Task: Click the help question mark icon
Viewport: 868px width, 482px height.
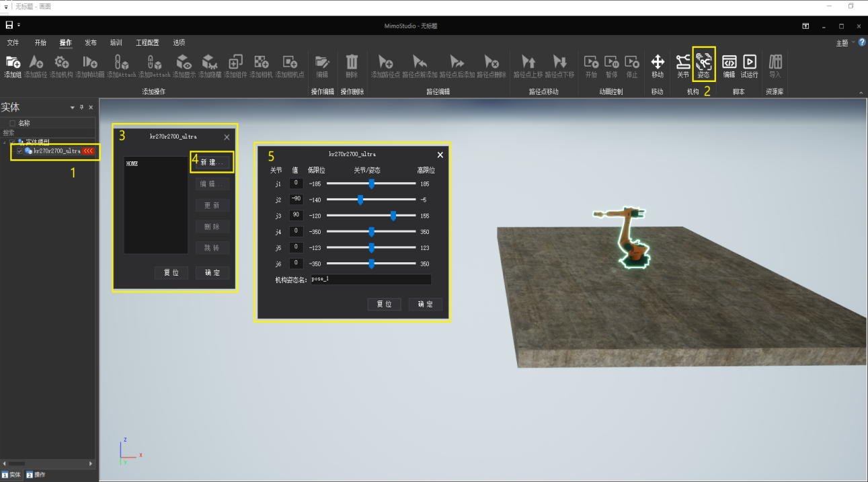Action: pos(862,42)
